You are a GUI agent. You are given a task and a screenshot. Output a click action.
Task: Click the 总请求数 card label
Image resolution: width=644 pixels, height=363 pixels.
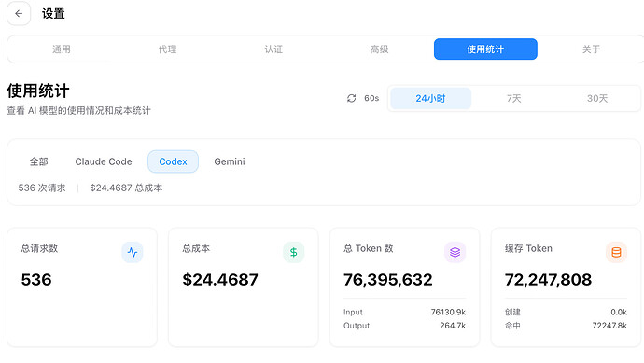tap(39, 248)
